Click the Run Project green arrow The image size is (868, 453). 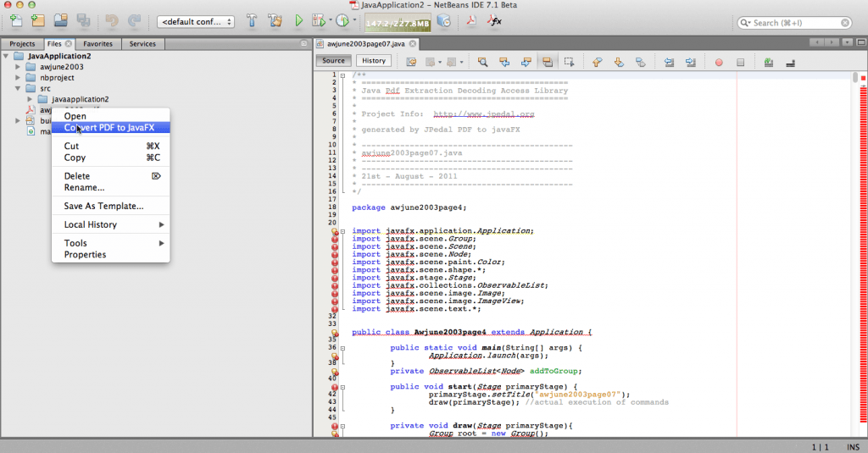tap(299, 20)
